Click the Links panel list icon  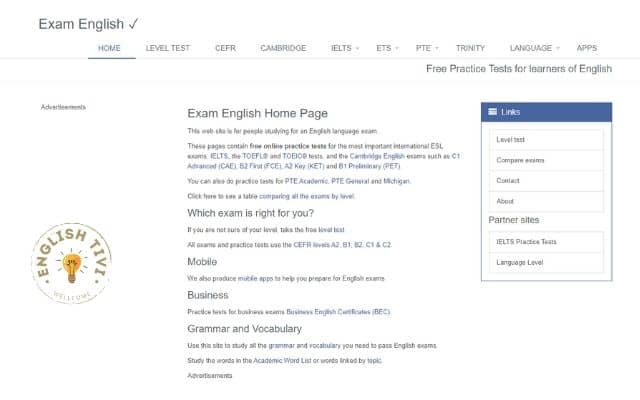pos(493,112)
